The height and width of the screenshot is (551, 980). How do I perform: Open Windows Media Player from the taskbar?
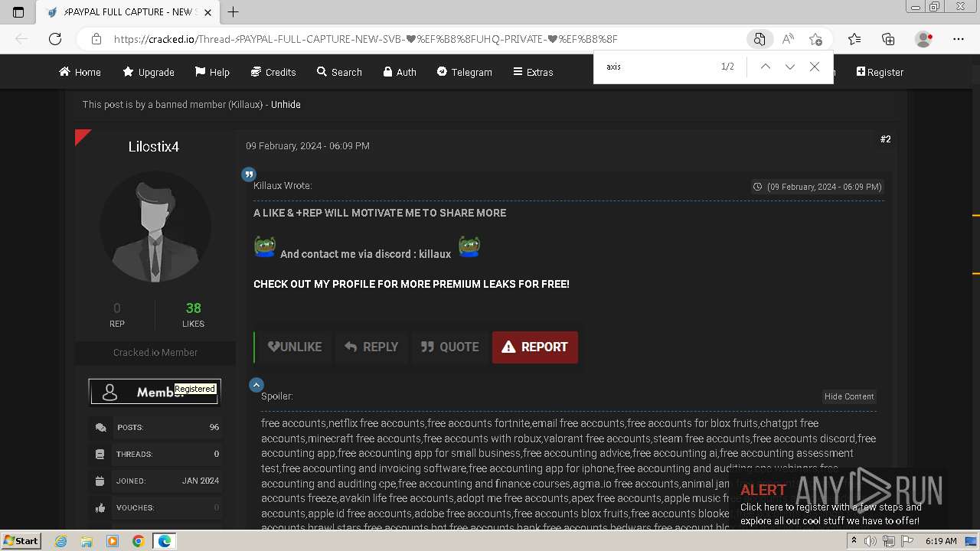click(x=113, y=541)
